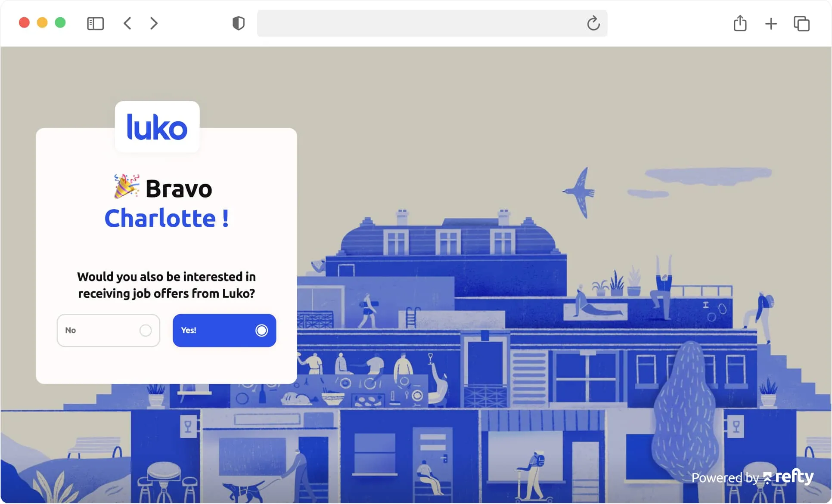Click the red close window button
Screen dimensions: 832x504
pyautogui.click(x=24, y=22)
